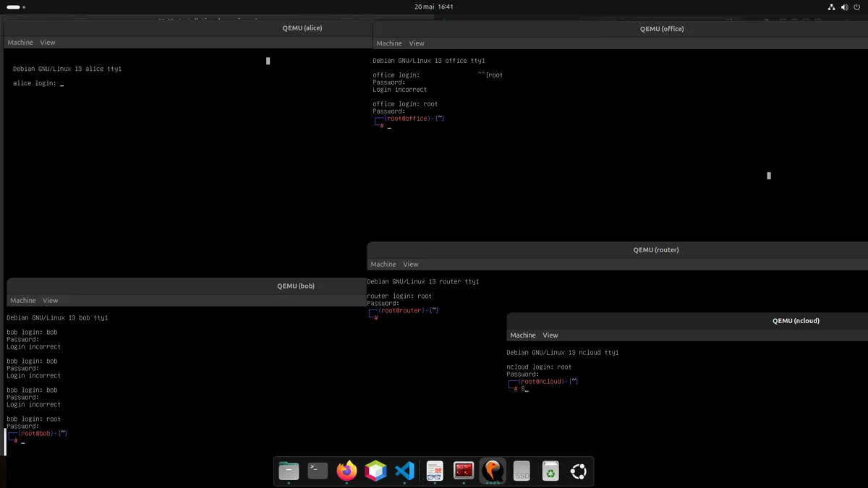The width and height of the screenshot is (868, 488).
Task: Click the Activities workspace indicator in the top bar
Action: 16,7
